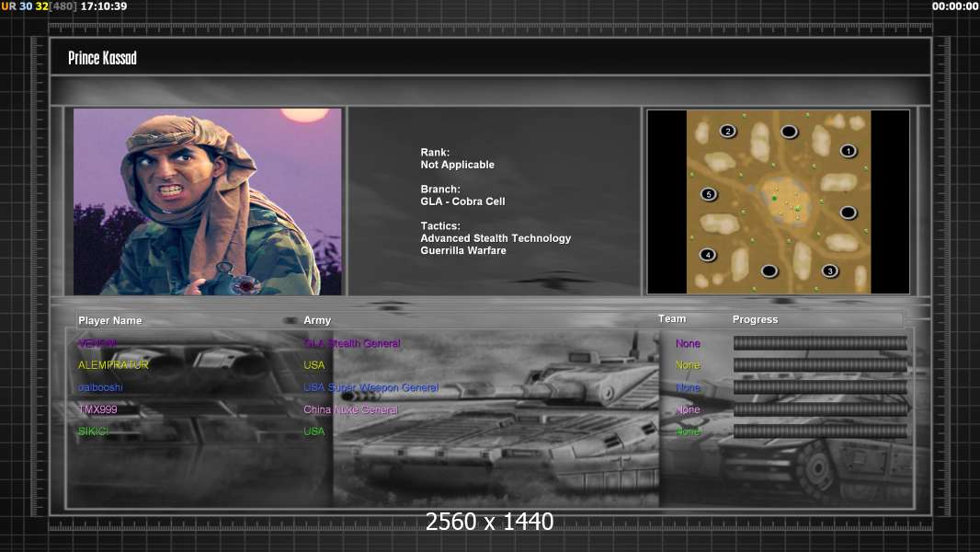Click the team "None" in dalbooshi's row
Screen dimensions: 980x552
click(x=688, y=387)
